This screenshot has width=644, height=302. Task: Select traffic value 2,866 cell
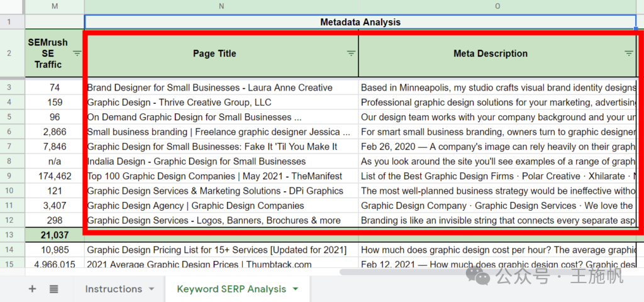55,132
